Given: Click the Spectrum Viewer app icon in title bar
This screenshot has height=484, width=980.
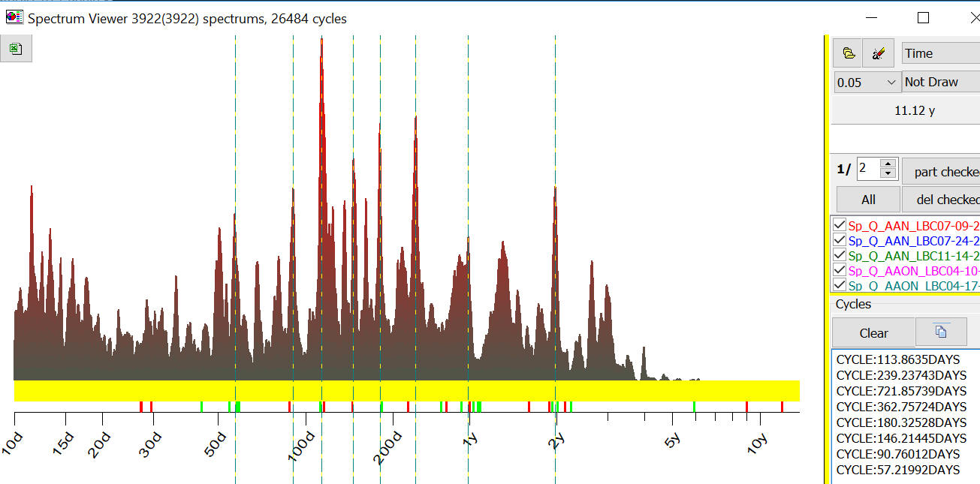Looking at the screenshot, I should pyautogui.click(x=14, y=18).
